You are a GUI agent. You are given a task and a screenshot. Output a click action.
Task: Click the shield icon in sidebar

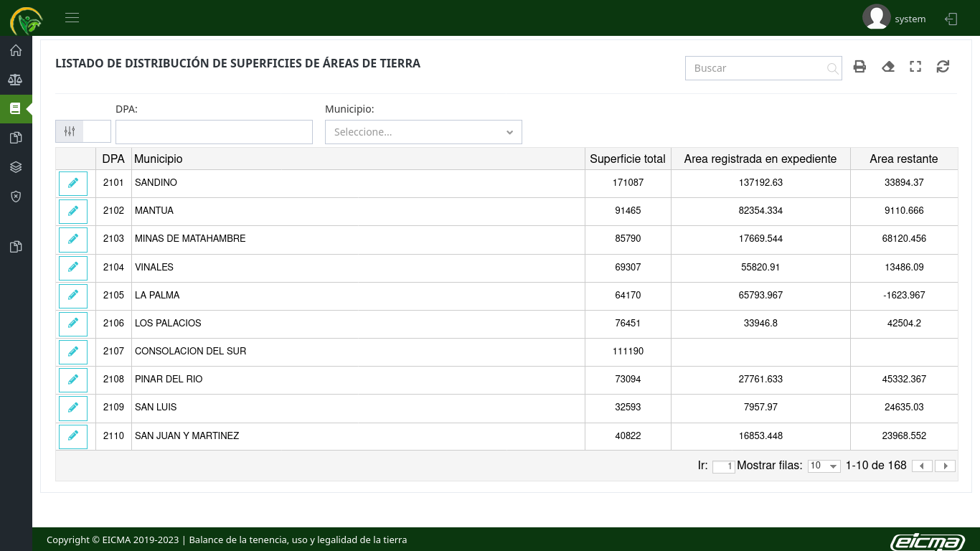(x=16, y=196)
